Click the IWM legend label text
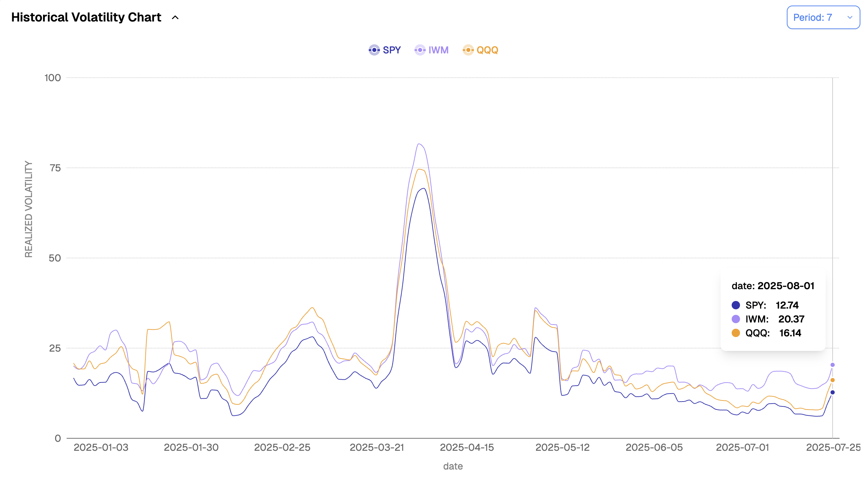This screenshot has width=868, height=491. [438, 50]
